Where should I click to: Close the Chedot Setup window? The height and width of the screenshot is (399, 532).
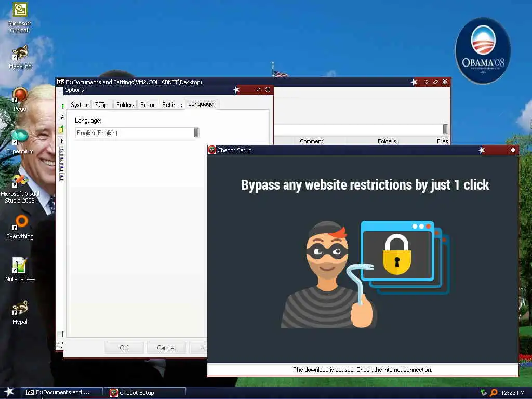[x=513, y=150]
